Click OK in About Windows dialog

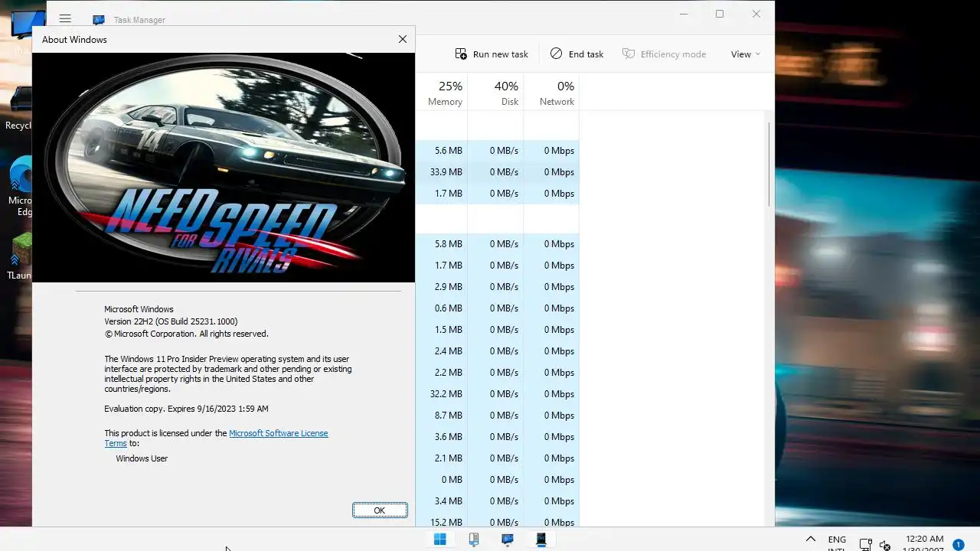[x=380, y=510]
